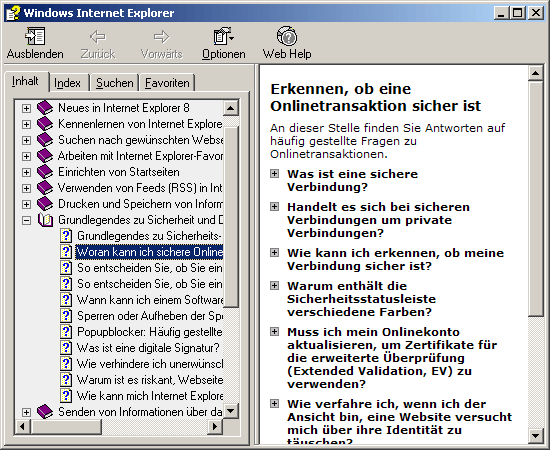The image size is (550, 450).
Task: Click book icon beside Drucken und Speichern
Action: (45, 204)
